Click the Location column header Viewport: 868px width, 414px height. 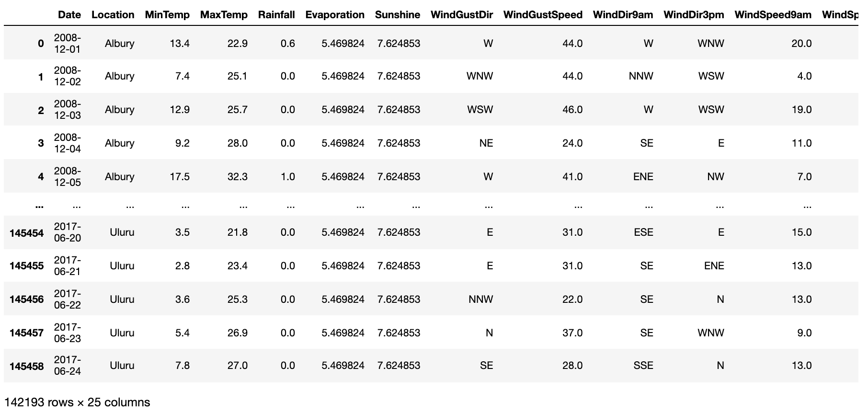(x=113, y=15)
